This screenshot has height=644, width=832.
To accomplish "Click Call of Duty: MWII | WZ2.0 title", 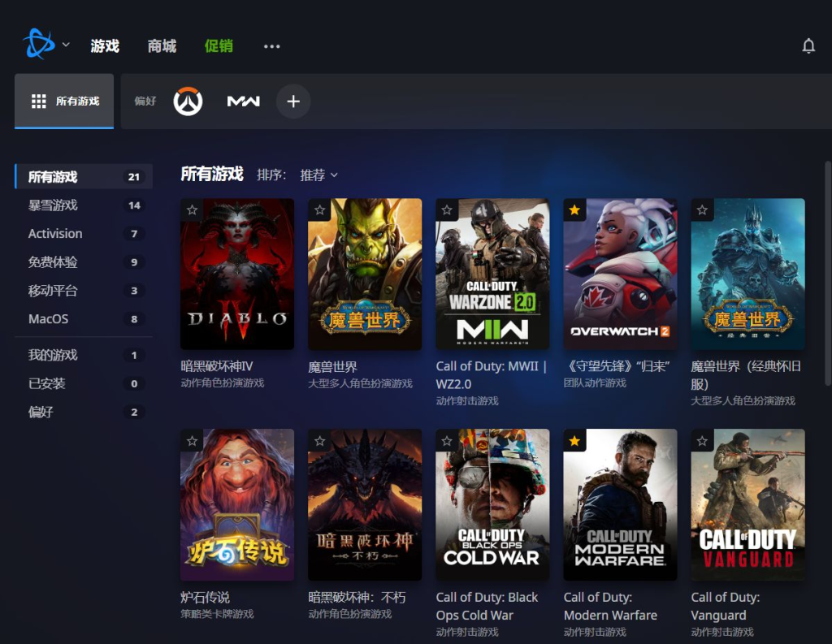I will [492, 375].
